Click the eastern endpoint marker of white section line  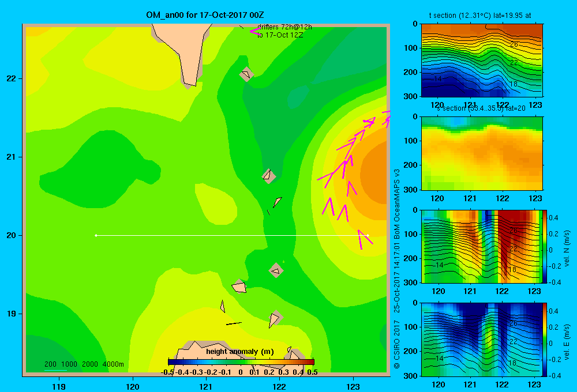[x=368, y=235]
